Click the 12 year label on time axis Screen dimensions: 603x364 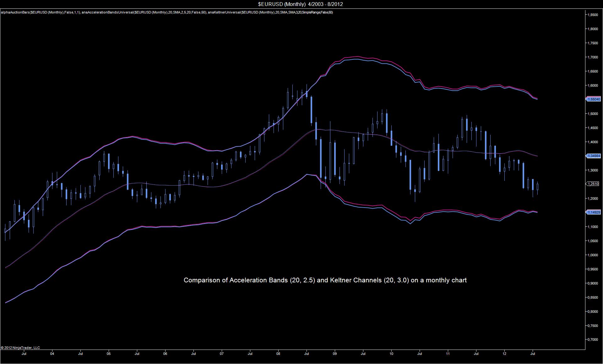[x=504, y=354]
